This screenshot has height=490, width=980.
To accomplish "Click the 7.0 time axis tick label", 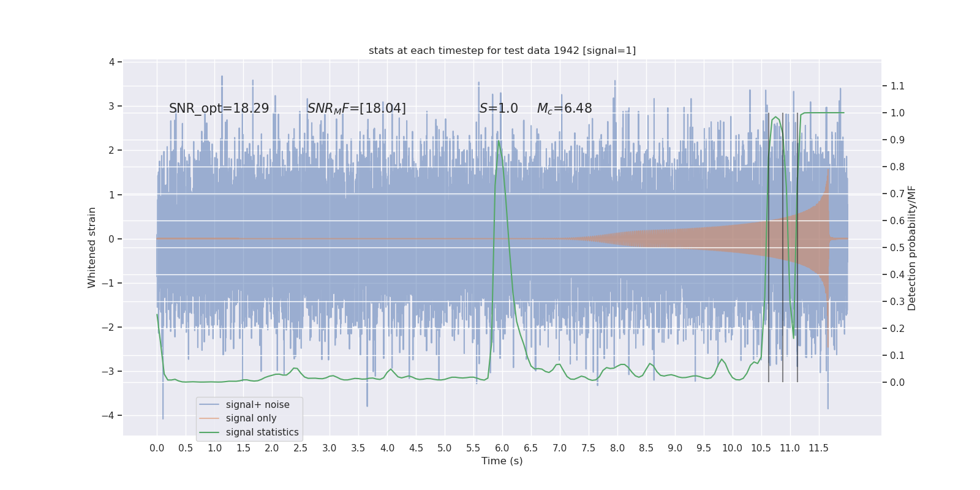I will click(x=560, y=448).
